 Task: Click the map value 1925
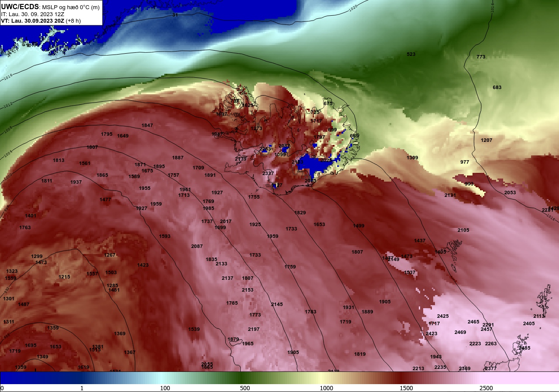[255, 224]
